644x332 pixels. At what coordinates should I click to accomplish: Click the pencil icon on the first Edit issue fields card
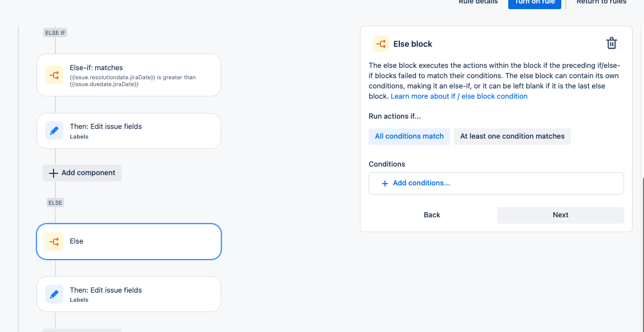pyautogui.click(x=54, y=131)
